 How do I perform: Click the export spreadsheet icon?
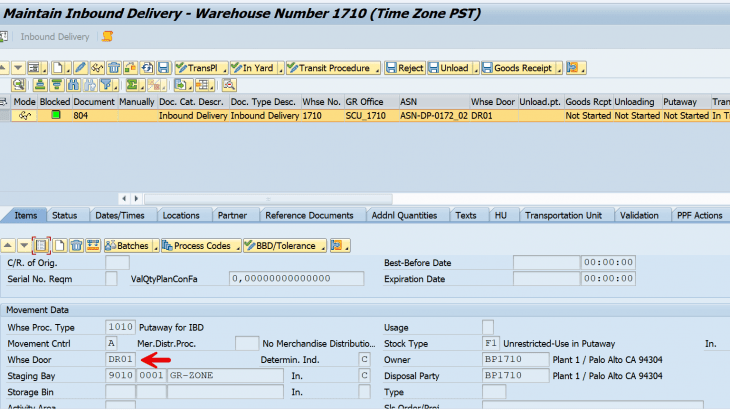[x=181, y=85]
